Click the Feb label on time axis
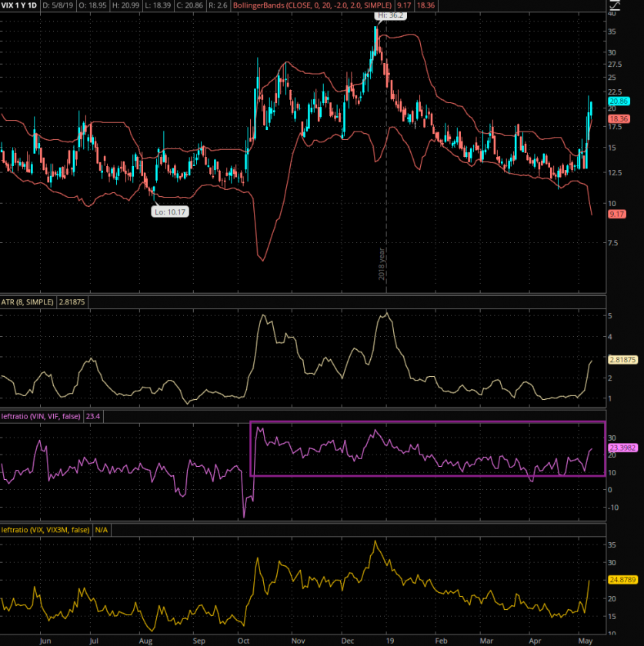644x646 pixels. [441, 639]
